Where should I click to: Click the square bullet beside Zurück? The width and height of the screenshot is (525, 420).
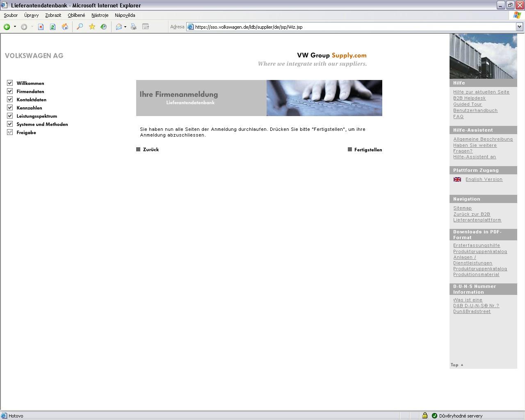click(138, 149)
